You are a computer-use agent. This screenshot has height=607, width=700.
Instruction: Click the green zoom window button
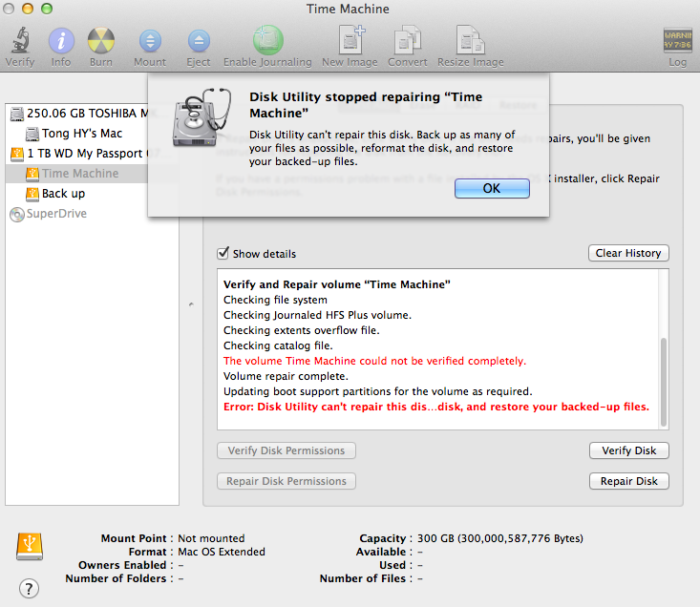47,9
